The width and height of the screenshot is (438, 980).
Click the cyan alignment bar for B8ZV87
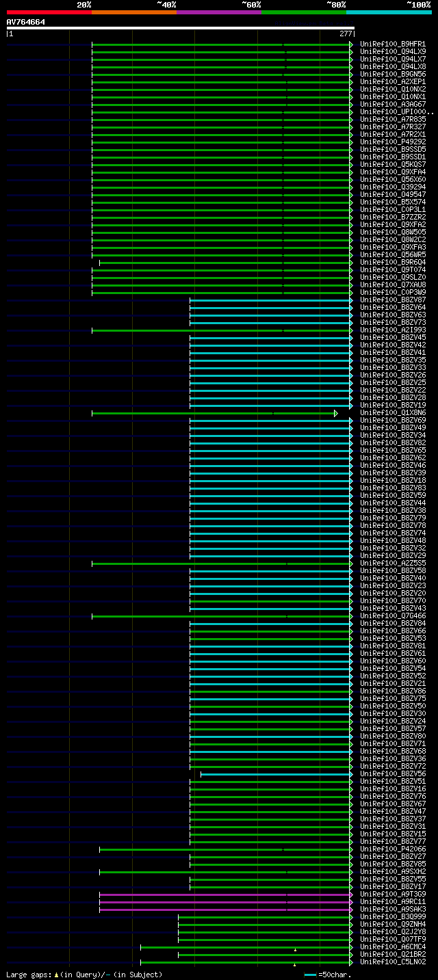(270, 300)
